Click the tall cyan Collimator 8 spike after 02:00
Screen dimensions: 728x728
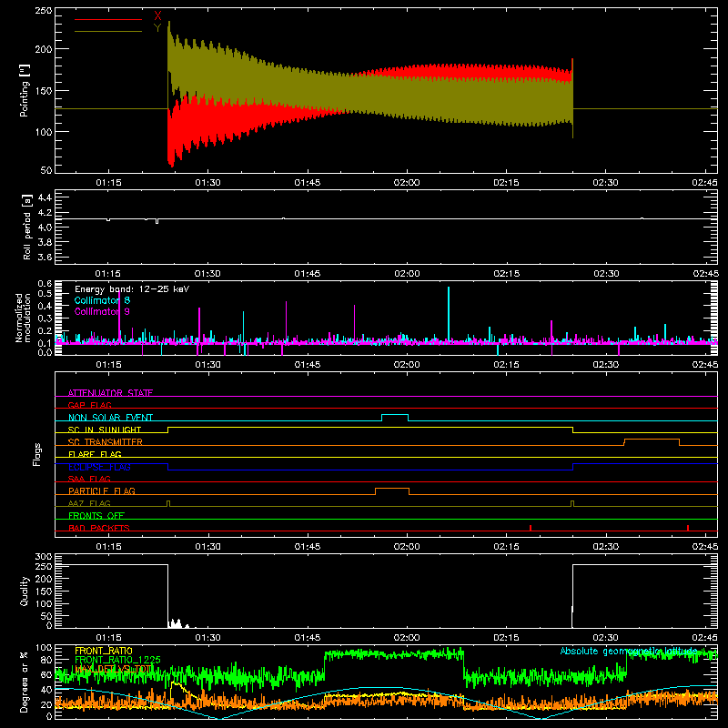coord(449,313)
